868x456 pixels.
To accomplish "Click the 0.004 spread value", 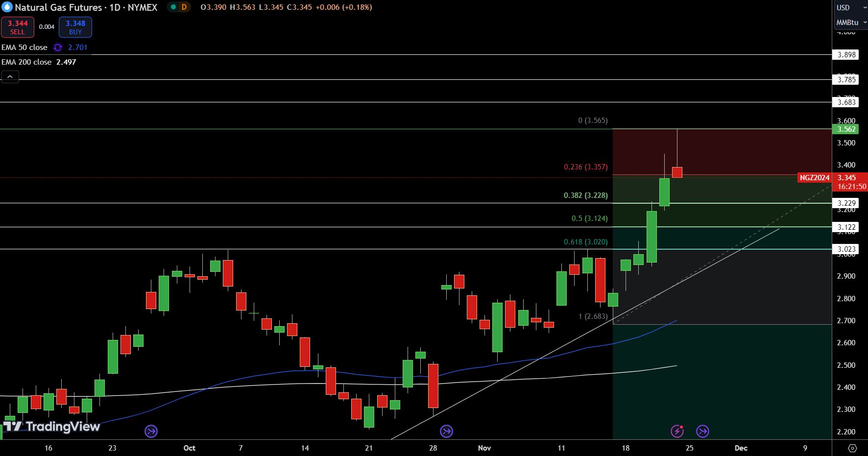I will [47, 27].
